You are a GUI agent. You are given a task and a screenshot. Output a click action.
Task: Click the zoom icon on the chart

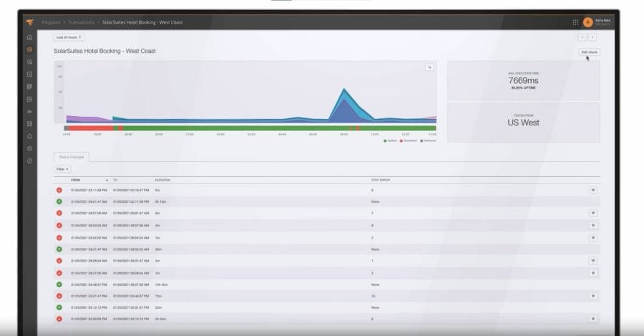pyautogui.click(x=429, y=67)
